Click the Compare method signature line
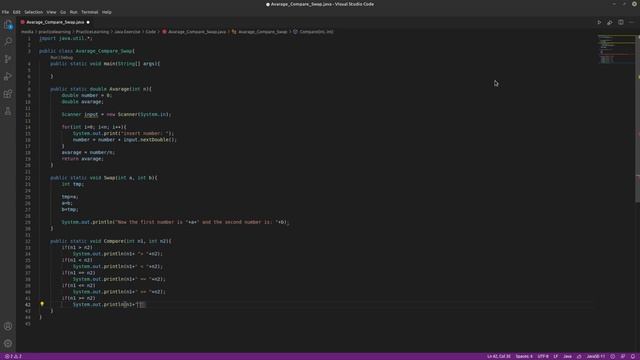Viewport: 640px width, 360px height. click(111, 241)
